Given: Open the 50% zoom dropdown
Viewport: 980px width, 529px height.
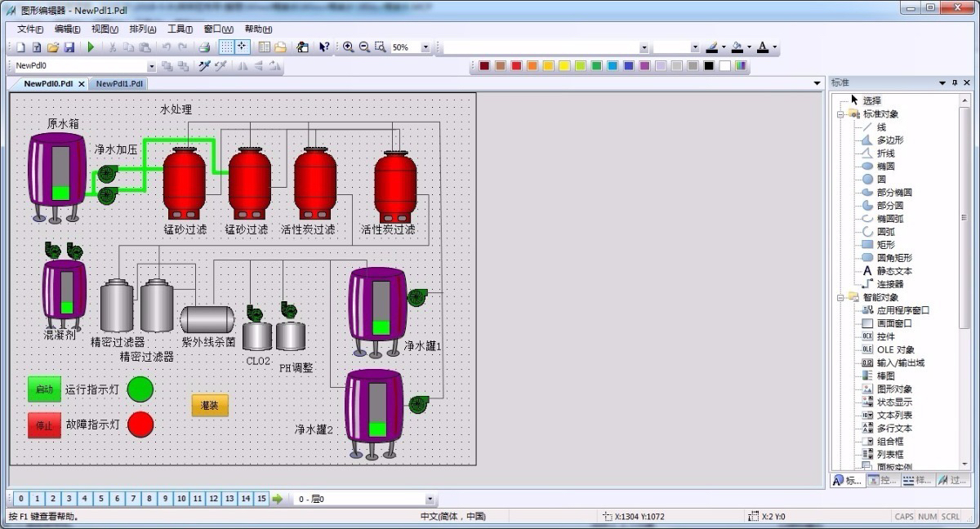Looking at the screenshot, I should pos(425,47).
